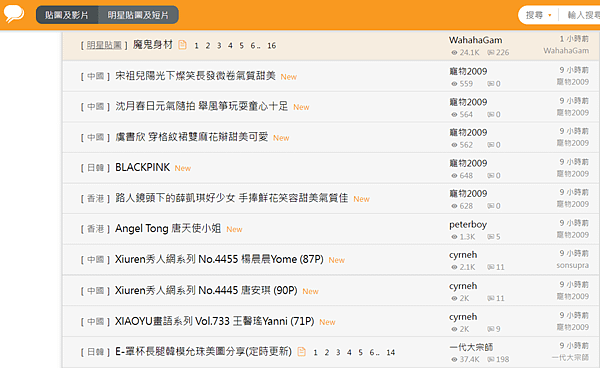
Task: Switch to 貼圖及影片 tab
Action: coord(67,15)
